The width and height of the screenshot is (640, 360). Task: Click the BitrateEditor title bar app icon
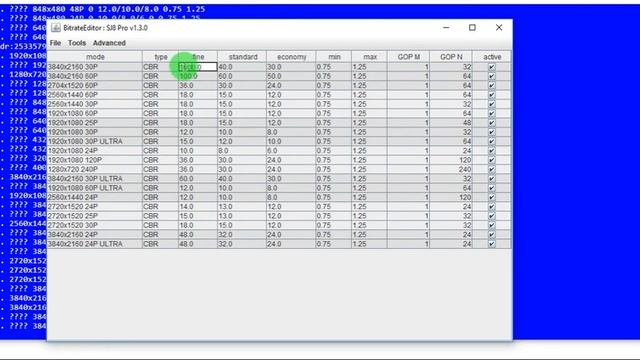tap(56, 28)
